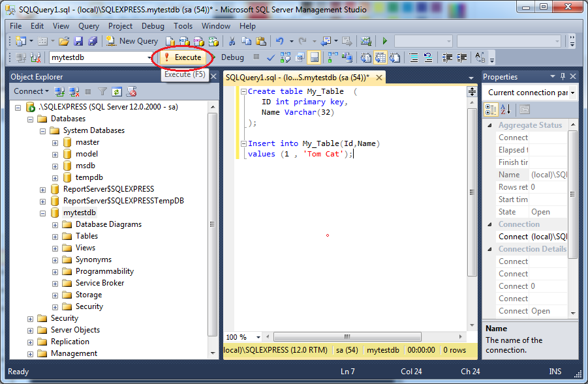Click the Object Explorer Disconnect icon
Viewport: 588px width, 384px height.
pyautogui.click(x=74, y=91)
